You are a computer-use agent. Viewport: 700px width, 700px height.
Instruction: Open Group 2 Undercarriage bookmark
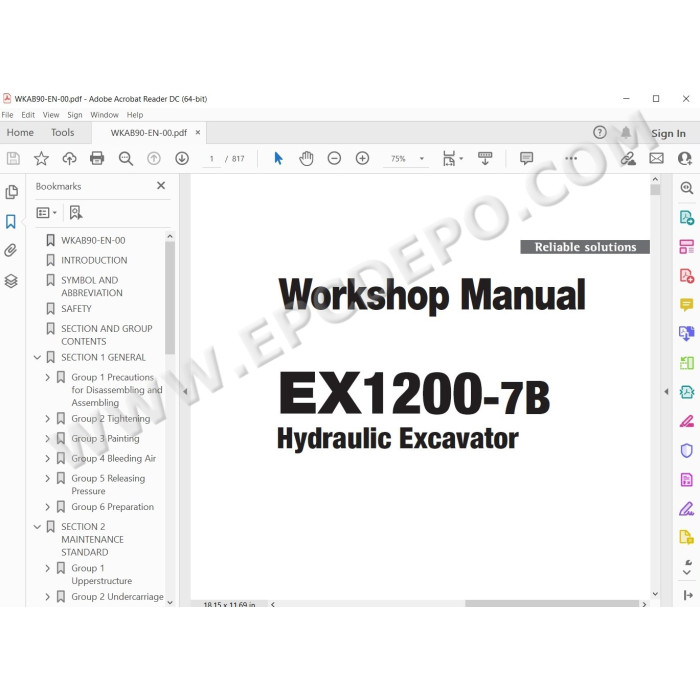(x=117, y=597)
